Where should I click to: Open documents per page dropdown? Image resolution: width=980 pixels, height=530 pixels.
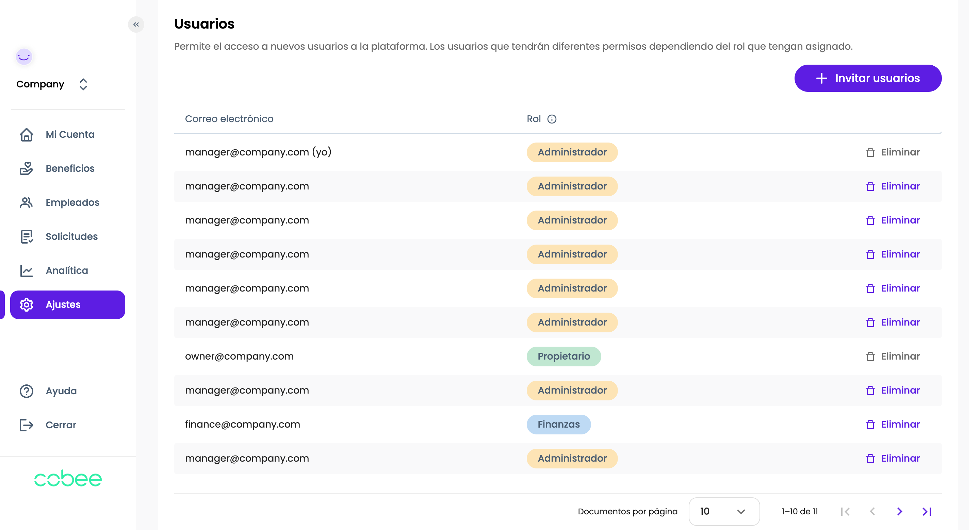coord(723,511)
